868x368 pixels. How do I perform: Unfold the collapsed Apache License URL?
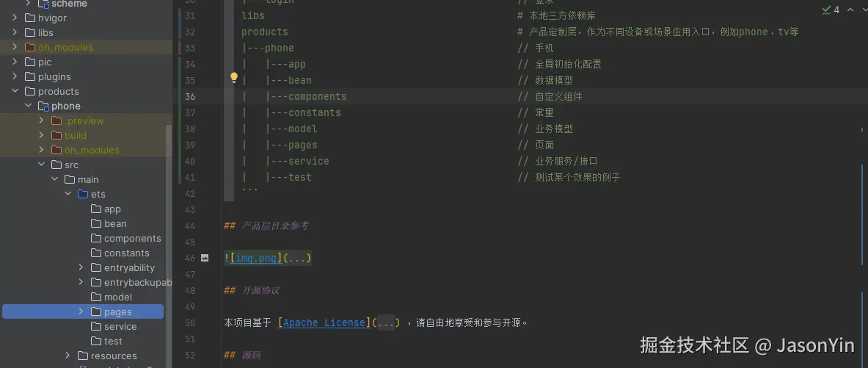[387, 322]
